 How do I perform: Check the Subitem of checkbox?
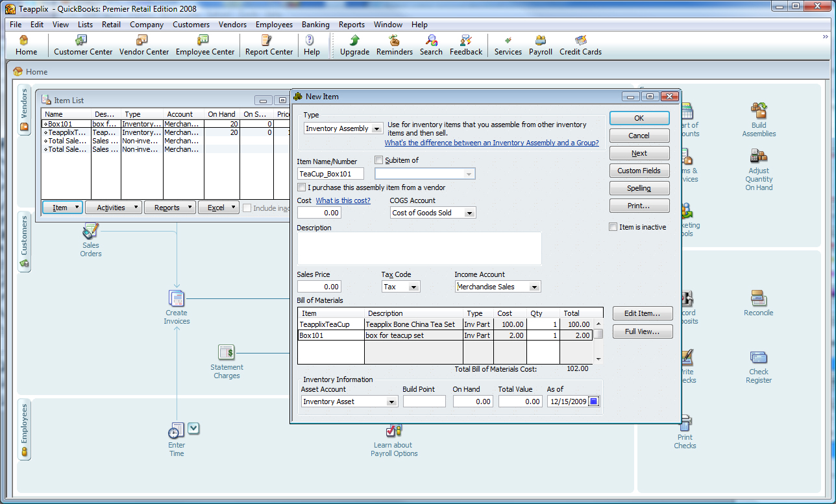[379, 160]
